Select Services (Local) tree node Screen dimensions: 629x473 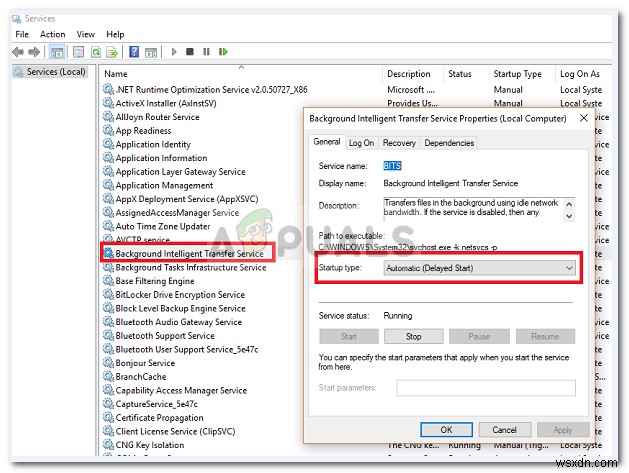tap(50, 72)
